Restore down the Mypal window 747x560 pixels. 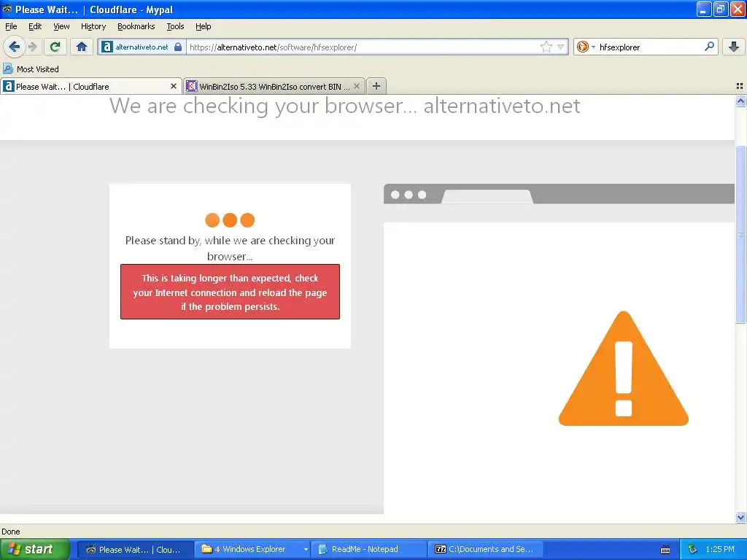pos(720,9)
